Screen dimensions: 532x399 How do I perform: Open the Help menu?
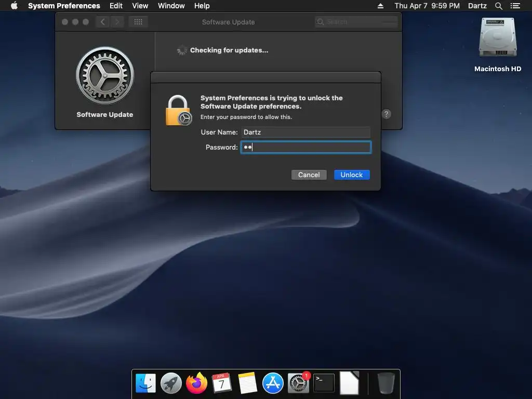point(202,6)
